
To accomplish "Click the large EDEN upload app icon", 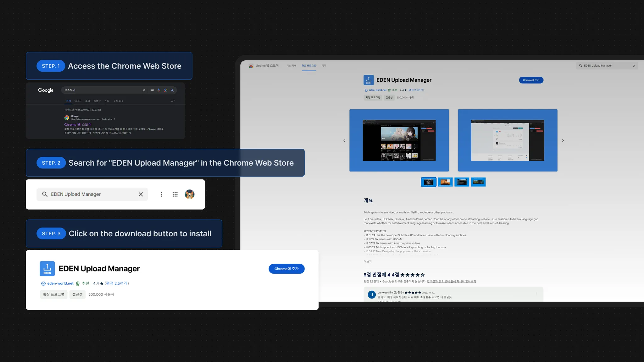I will 47,269.
